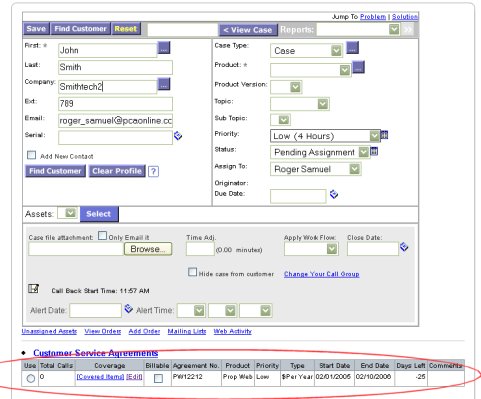Click the Last name field containing Smith

pyautogui.click(x=115, y=67)
